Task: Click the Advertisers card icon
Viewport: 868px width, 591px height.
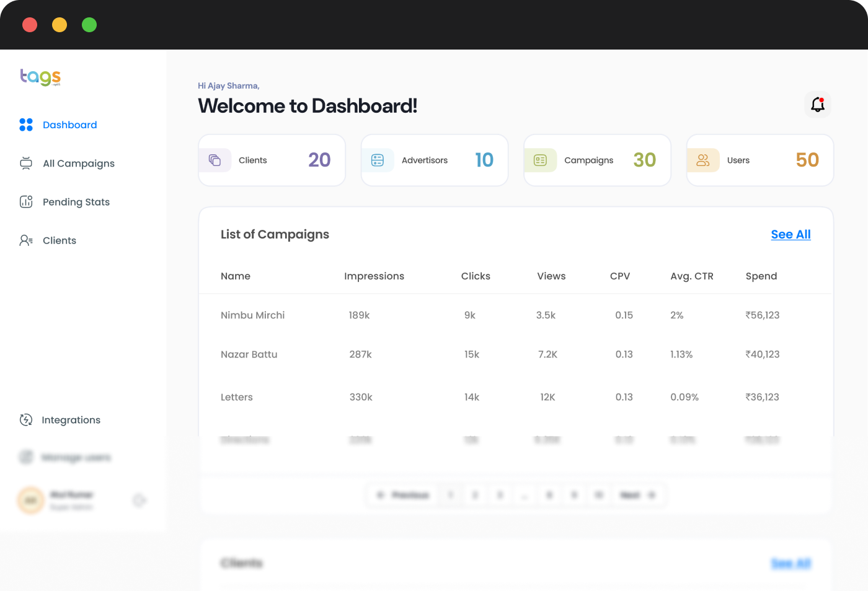Action: pyautogui.click(x=378, y=160)
